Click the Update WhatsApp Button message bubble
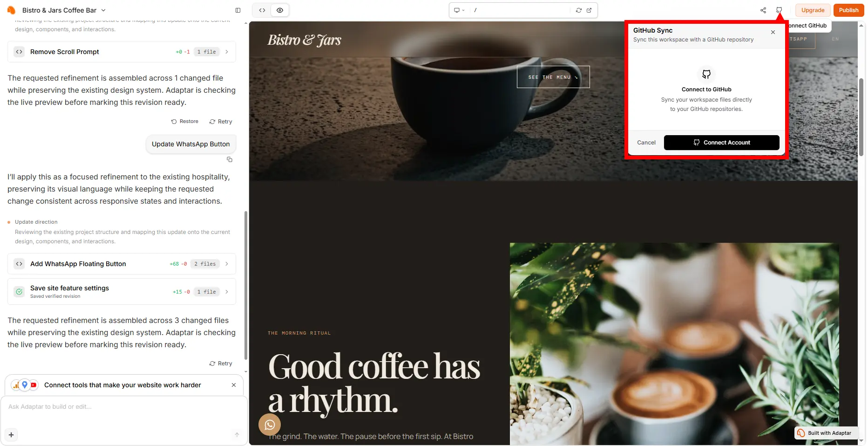Image resolution: width=868 pixels, height=446 pixels. click(191, 144)
